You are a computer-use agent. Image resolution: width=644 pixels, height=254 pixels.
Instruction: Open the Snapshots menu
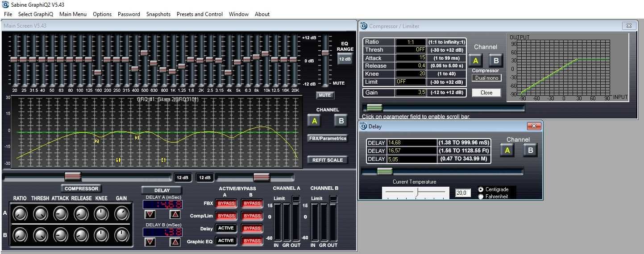coord(158,14)
